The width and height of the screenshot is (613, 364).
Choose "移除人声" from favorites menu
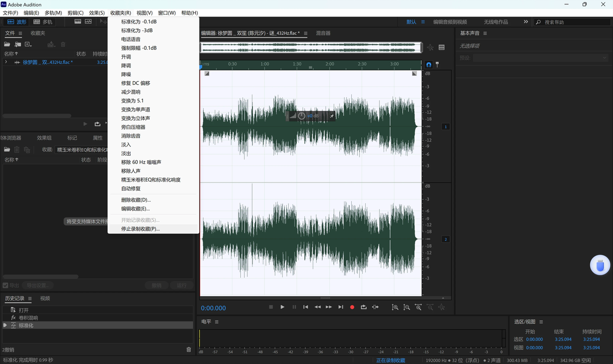point(131,171)
